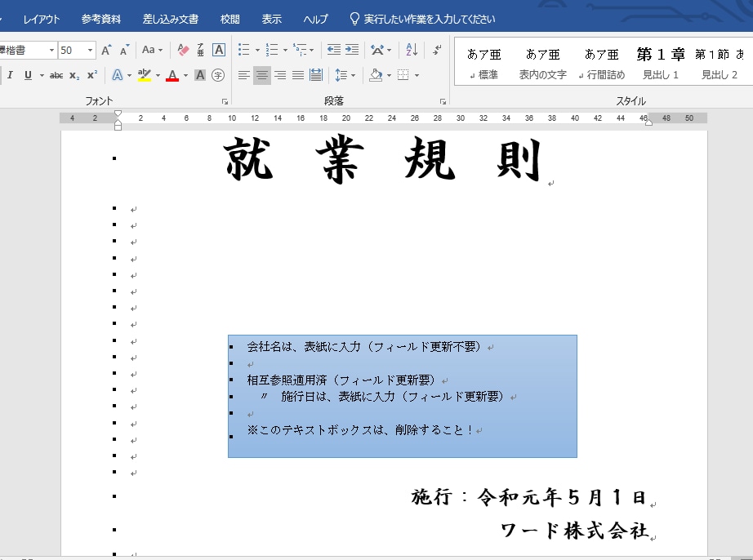
Task: Expand the line spacing options dropdown
Action: click(353, 75)
